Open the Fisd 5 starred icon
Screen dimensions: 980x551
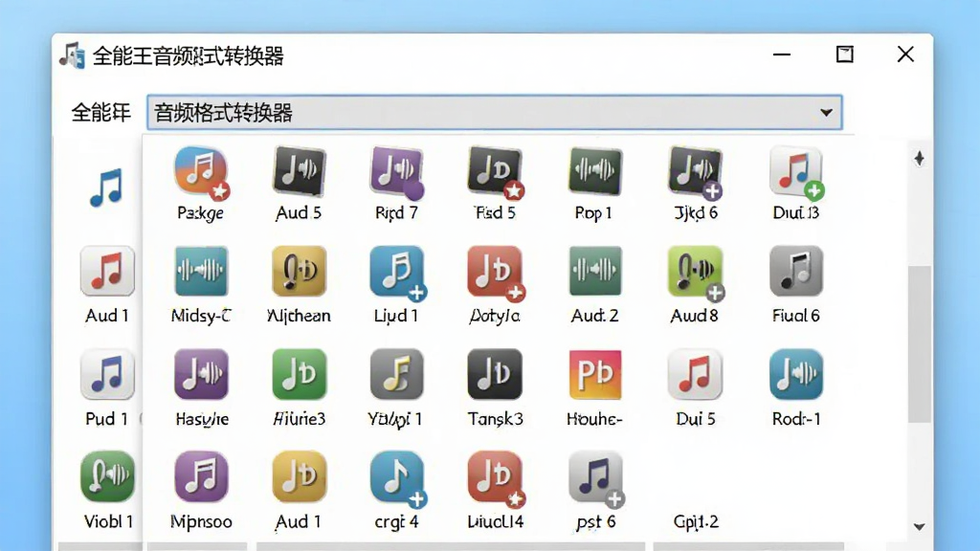click(495, 172)
